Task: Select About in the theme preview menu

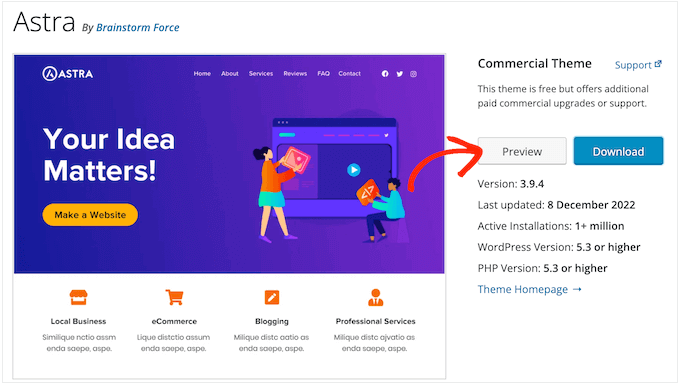Action: [x=230, y=74]
